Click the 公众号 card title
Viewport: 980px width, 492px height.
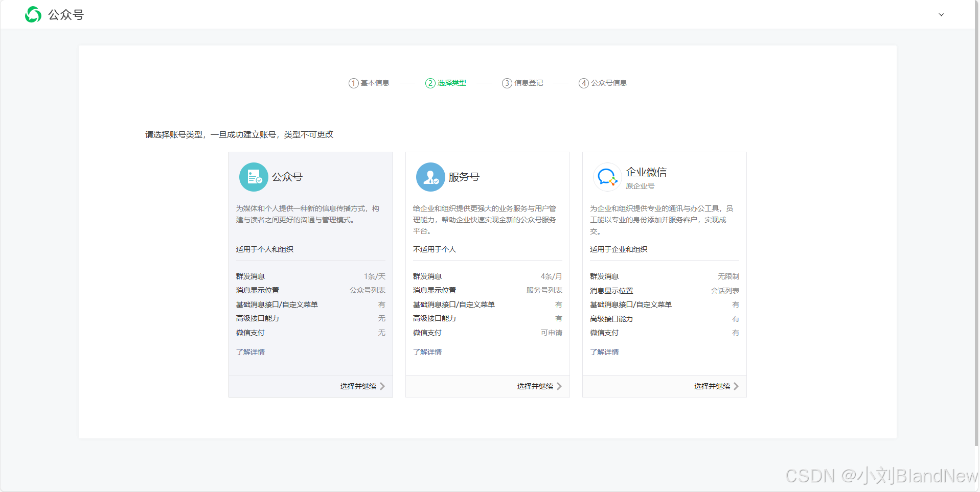(x=287, y=177)
